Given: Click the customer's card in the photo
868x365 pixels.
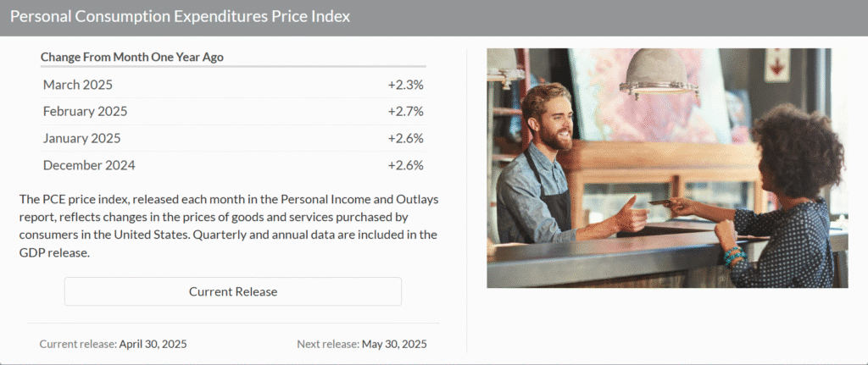Looking at the screenshot, I should (659, 202).
